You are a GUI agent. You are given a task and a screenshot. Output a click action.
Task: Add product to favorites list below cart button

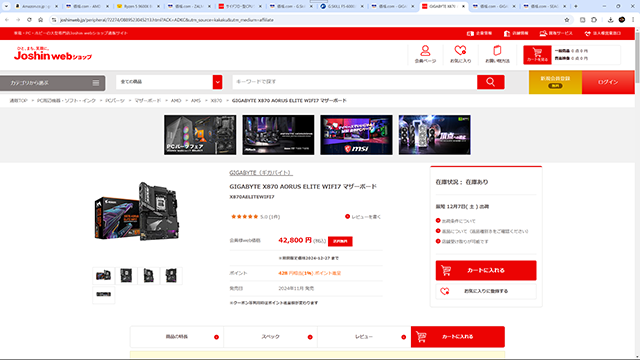[486, 291]
